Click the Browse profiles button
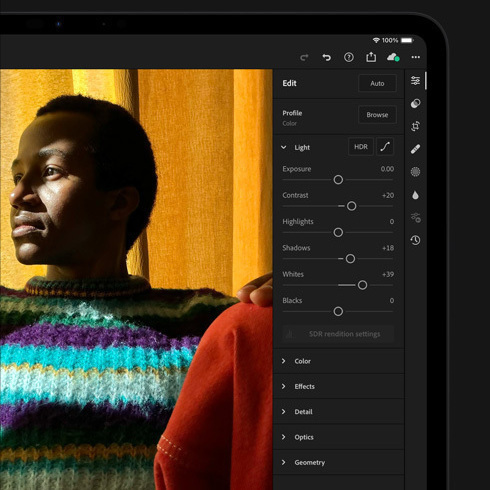 (377, 115)
